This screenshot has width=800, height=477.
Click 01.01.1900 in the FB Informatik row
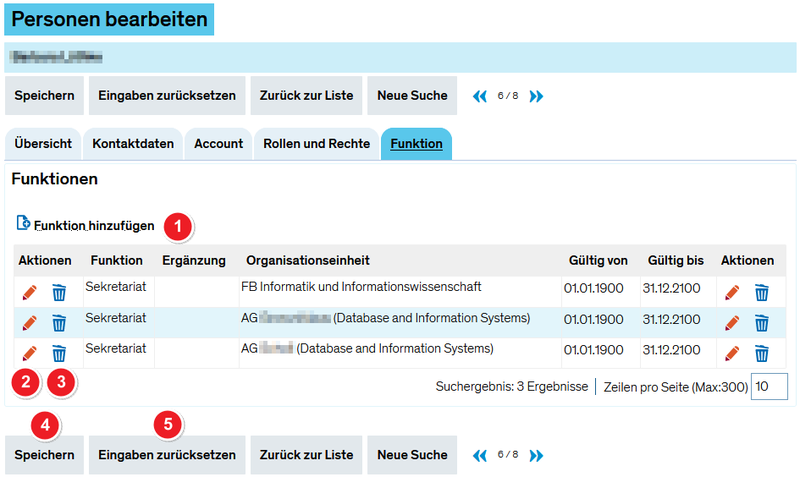[x=593, y=288]
